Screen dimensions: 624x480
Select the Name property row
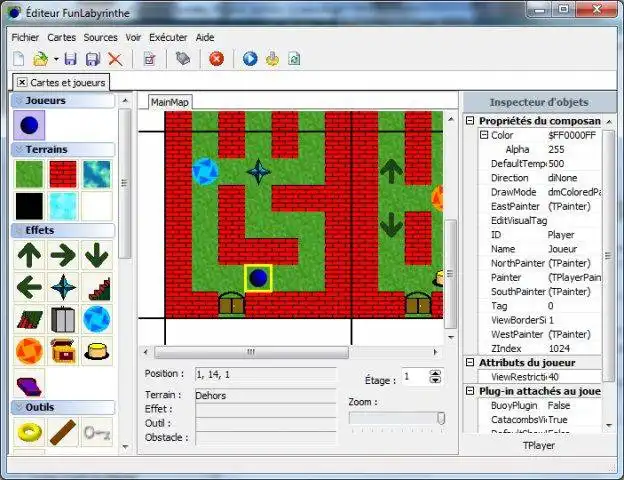(540, 249)
